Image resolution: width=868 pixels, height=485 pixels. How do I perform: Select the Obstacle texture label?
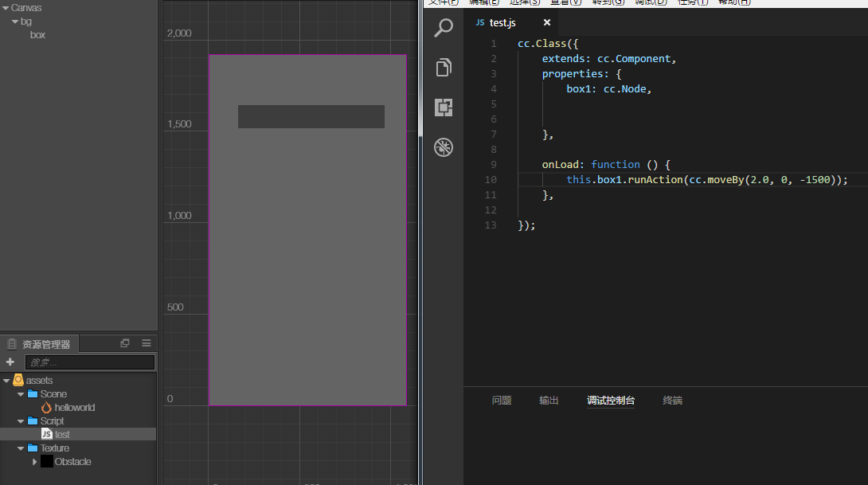[72, 462]
